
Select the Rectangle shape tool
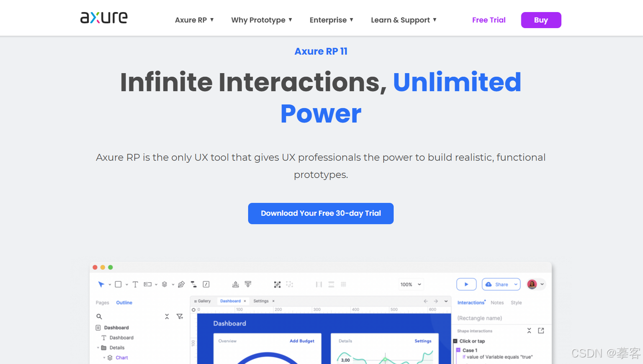coord(118,284)
